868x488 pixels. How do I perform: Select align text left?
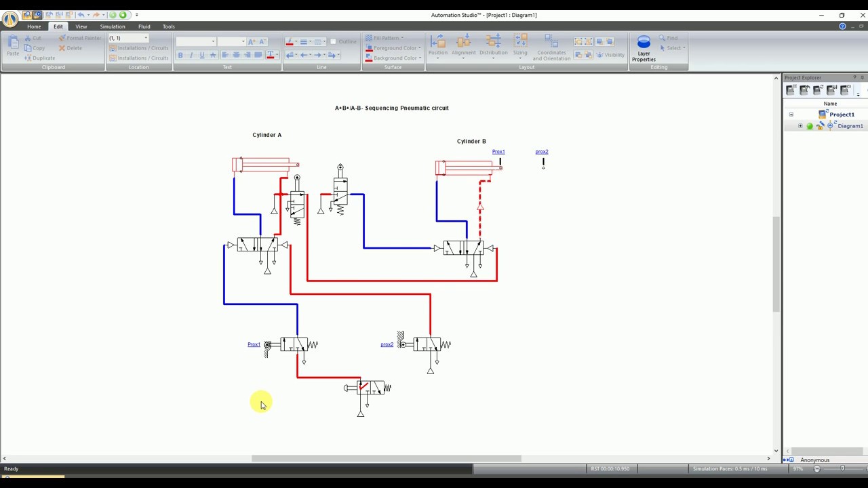(225, 55)
